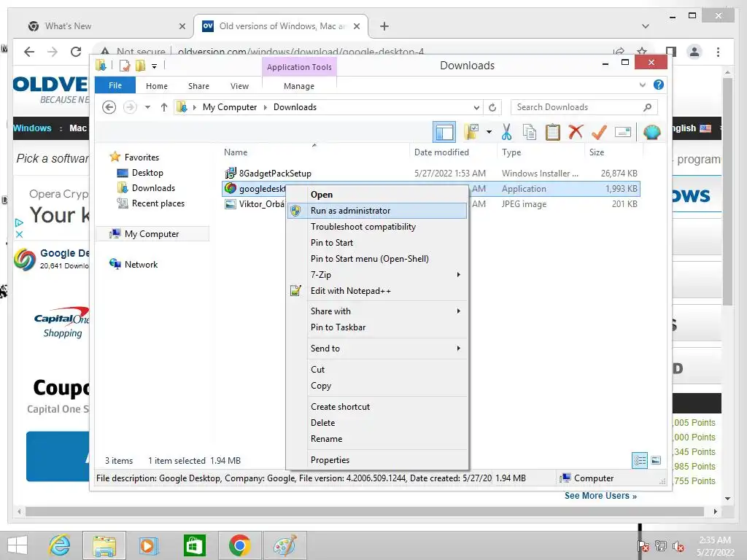
Task: Choose Edit with Notepad++
Action: click(377, 291)
